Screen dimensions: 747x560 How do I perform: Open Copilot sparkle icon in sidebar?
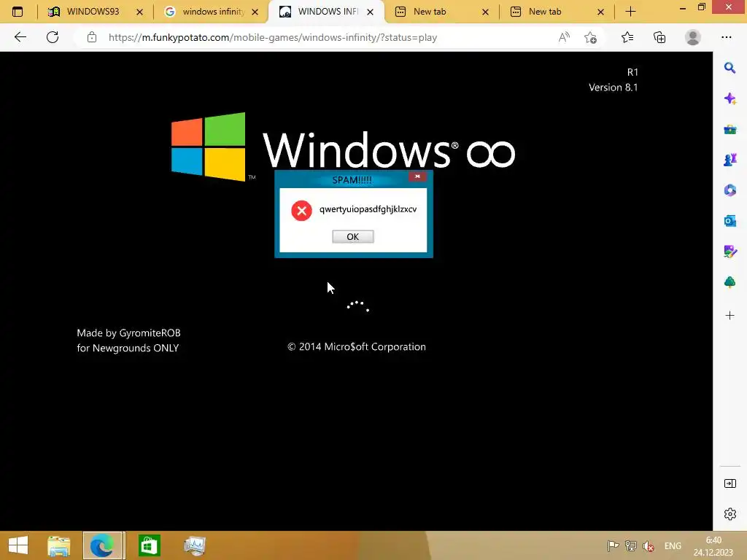pyautogui.click(x=729, y=98)
